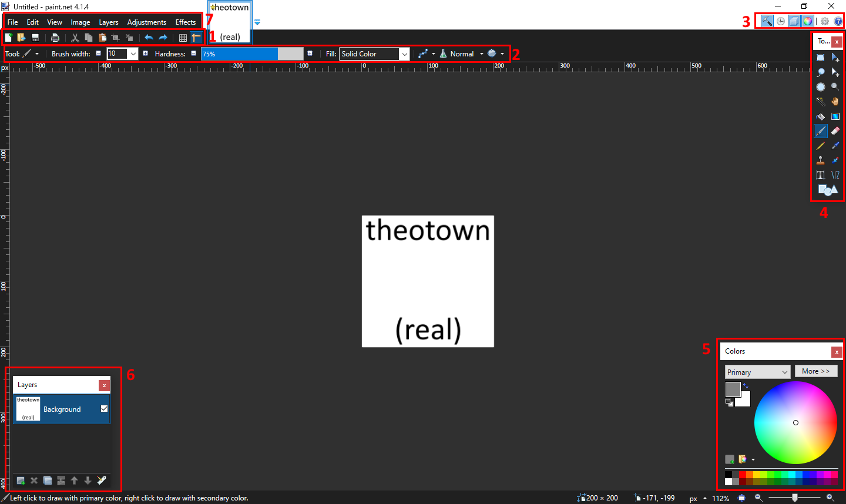Toggle the rulers button

click(x=196, y=38)
